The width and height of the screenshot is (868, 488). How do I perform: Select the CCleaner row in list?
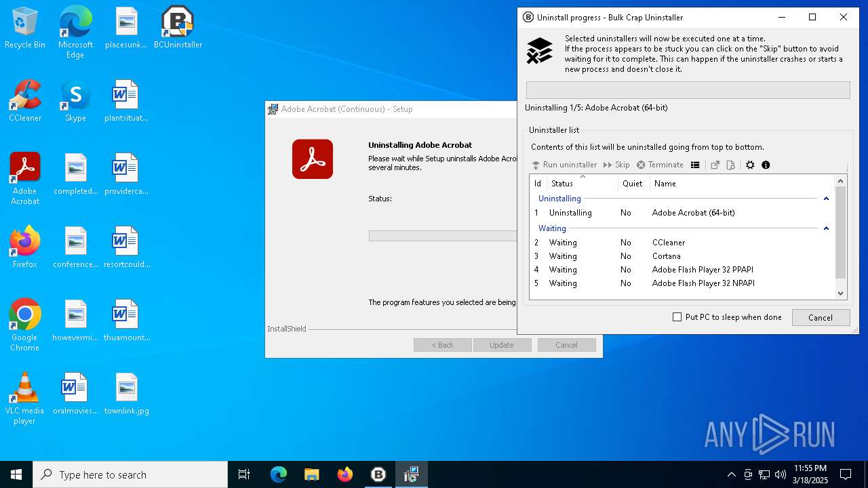(x=682, y=243)
